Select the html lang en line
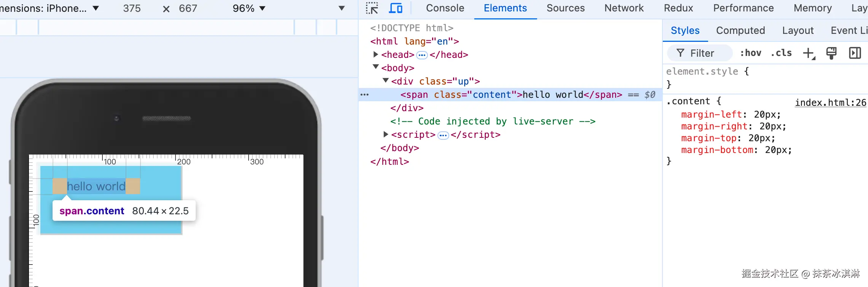Image resolution: width=868 pixels, height=287 pixels. click(x=415, y=41)
